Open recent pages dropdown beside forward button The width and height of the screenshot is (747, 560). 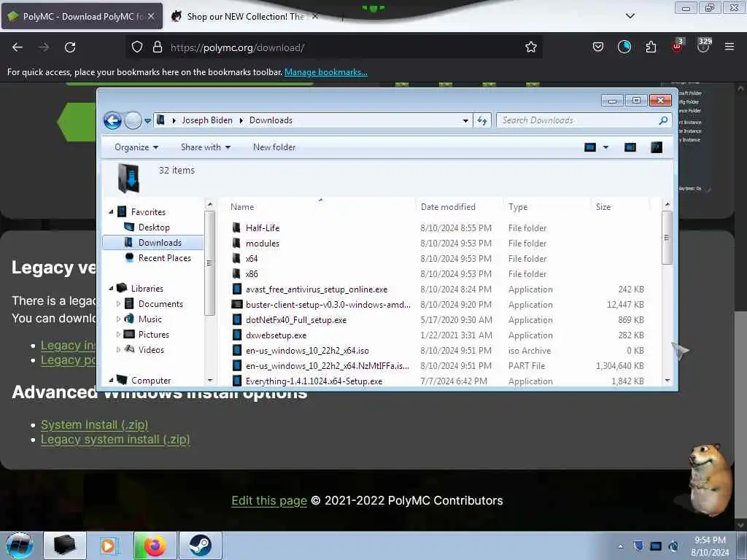point(147,120)
